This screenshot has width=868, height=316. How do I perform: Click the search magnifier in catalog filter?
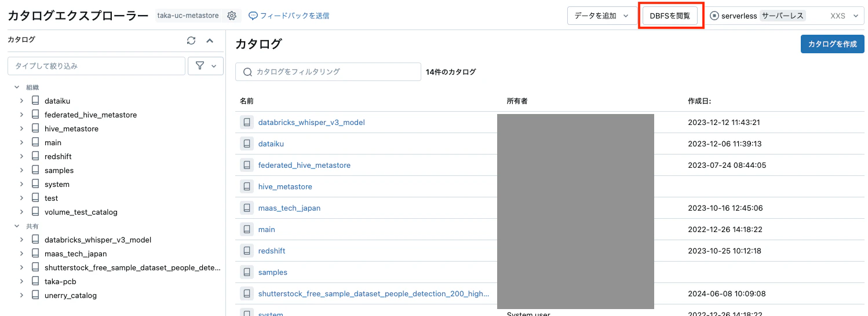click(x=247, y=72)
